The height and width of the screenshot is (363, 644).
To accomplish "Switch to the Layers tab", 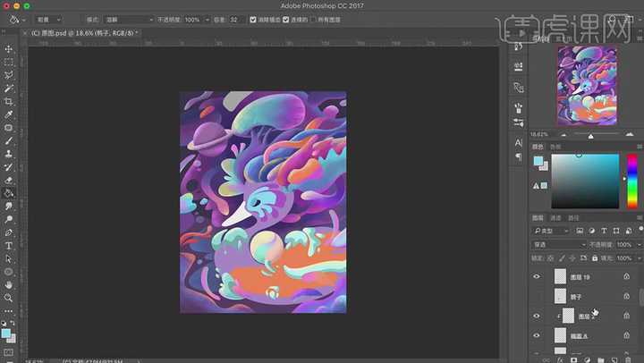I will point(538,217).
